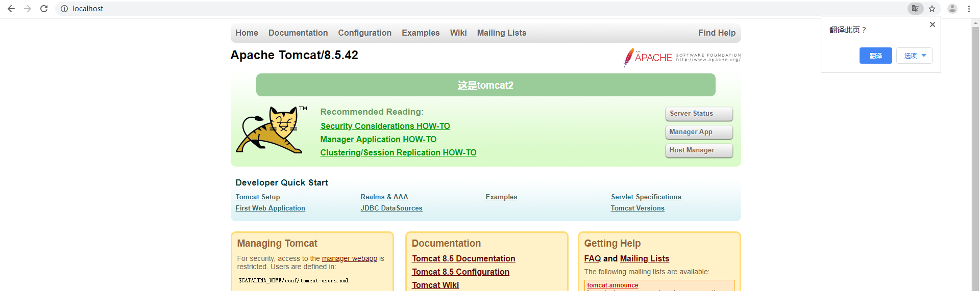
Task: Open Security Considerations HOW-TO link
Action: pos(385,126)
